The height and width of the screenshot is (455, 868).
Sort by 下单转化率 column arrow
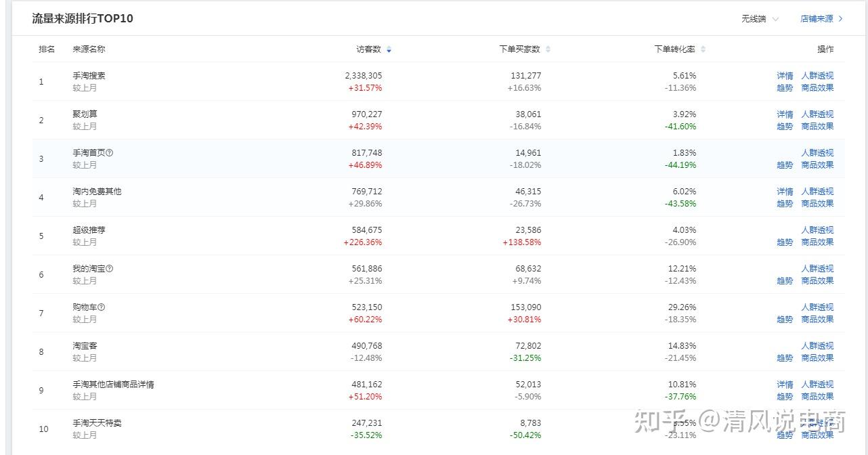click(703, 49)
